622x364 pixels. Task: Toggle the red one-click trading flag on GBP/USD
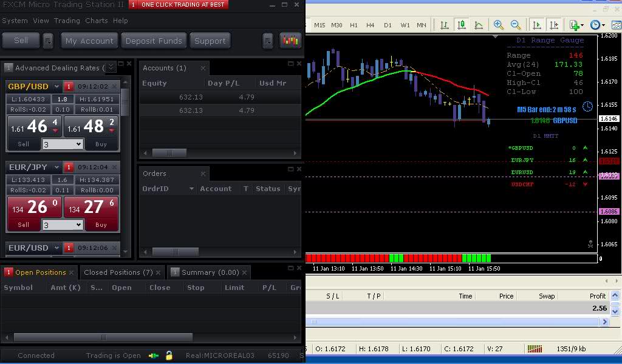69,87
